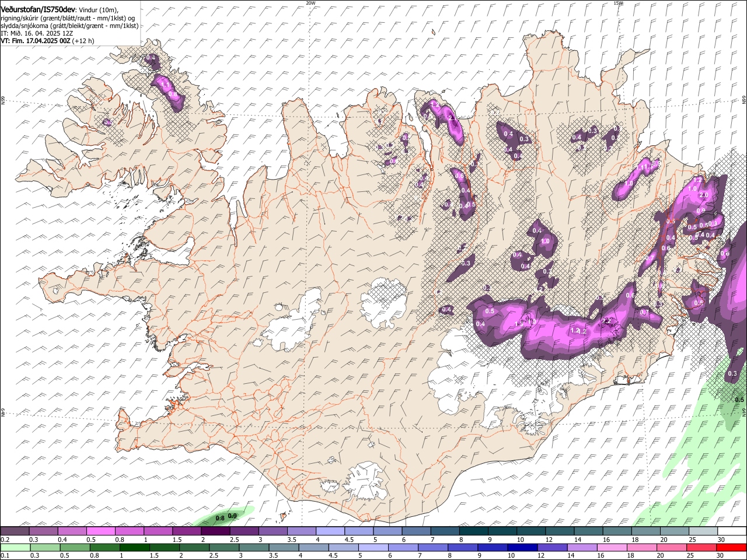Click the '4.5' label on the lower scale
Viewport: 747px width, 560px height.
pos(333,555)
